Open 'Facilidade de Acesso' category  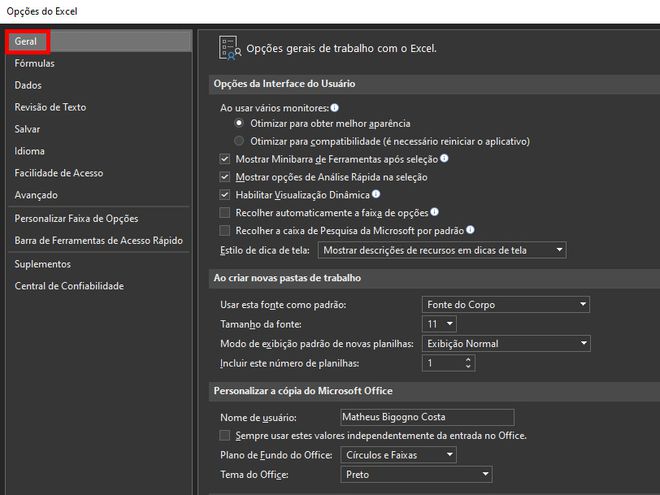point(100,173)
